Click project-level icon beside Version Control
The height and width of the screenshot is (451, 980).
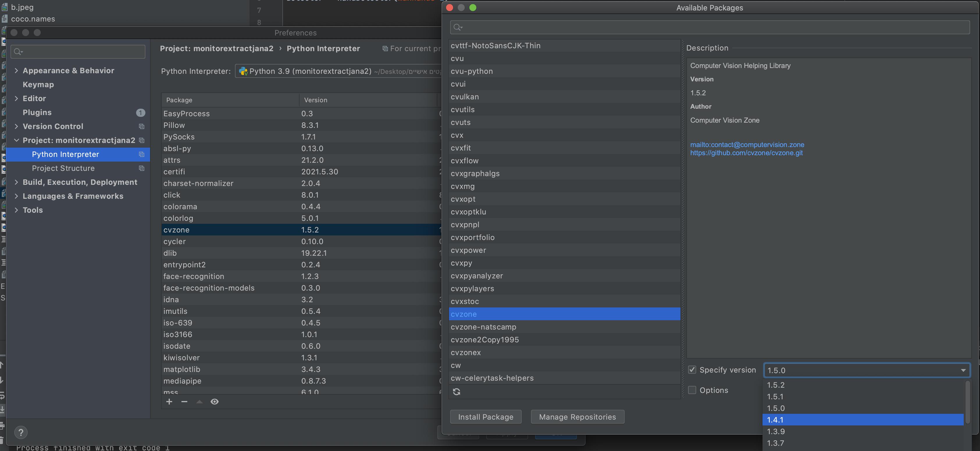click(142, 126)
